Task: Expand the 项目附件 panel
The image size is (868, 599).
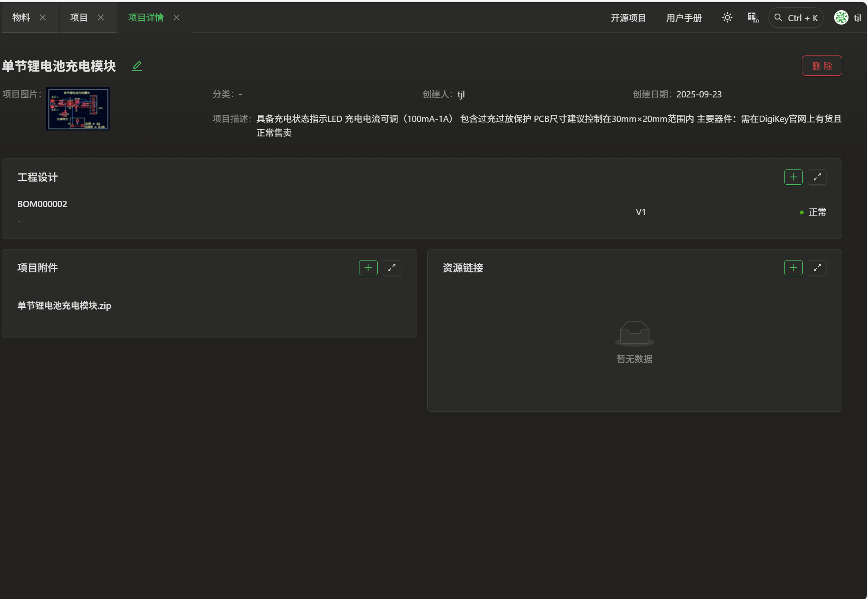Action: (392, 268)
